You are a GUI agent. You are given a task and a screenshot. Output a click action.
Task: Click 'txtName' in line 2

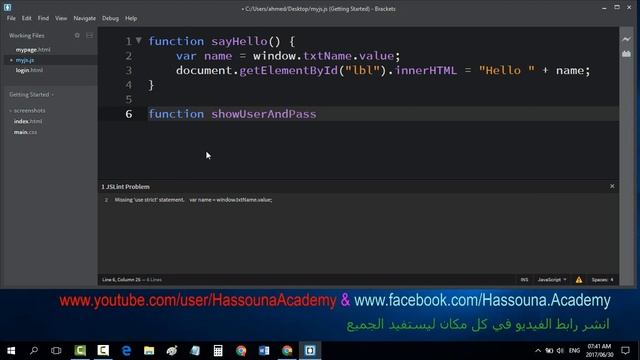coord(327,56)
